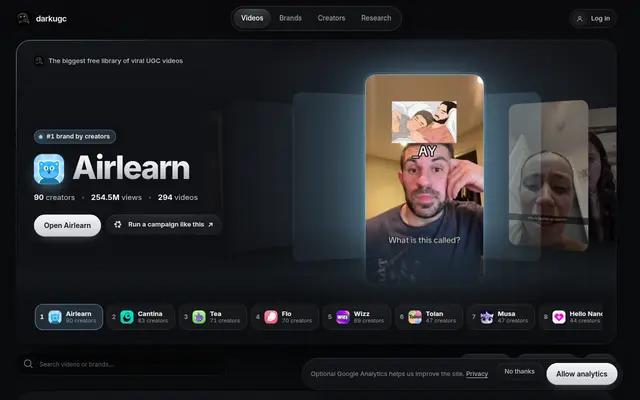Open the Creators tab
640x400 pixels.
pyautogui.click(x=331, y=18)
